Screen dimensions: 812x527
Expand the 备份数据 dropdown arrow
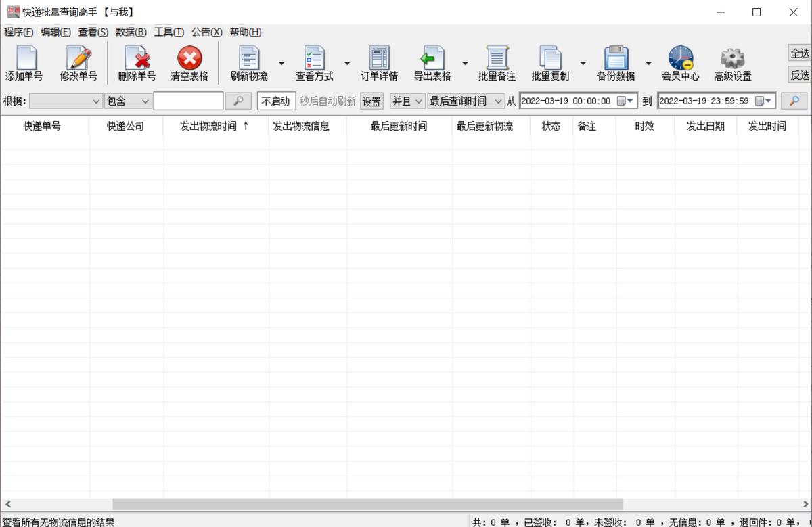648,64
